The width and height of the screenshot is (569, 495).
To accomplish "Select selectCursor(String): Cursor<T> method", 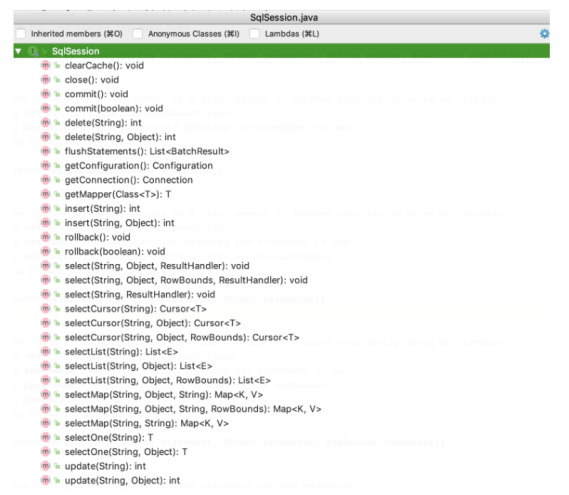I will (135, 308).
